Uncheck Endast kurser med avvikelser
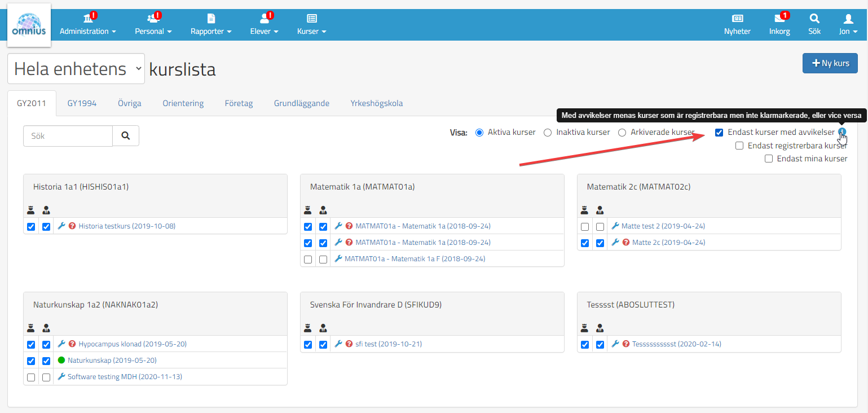The image size is (868, 413). pos(719,133)
